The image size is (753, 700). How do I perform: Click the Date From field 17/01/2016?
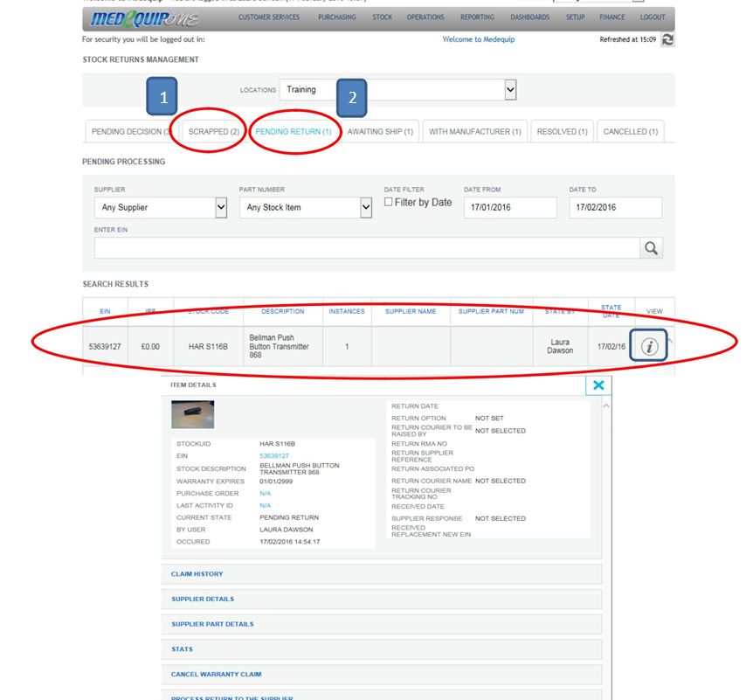point(510,207)
